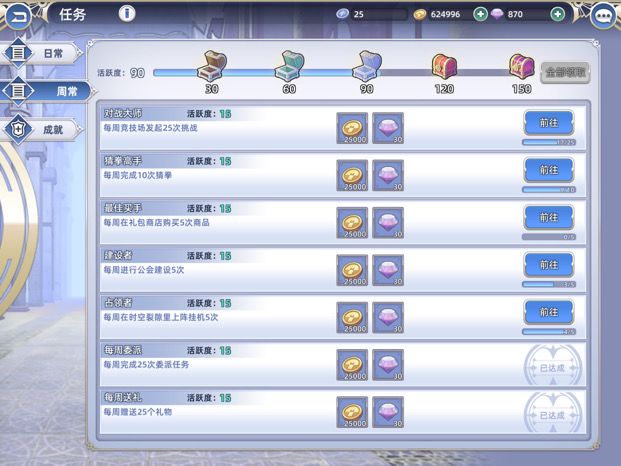Click gem reward in 最佳买手 row
621x466 pixels.
tap(388, 223)
